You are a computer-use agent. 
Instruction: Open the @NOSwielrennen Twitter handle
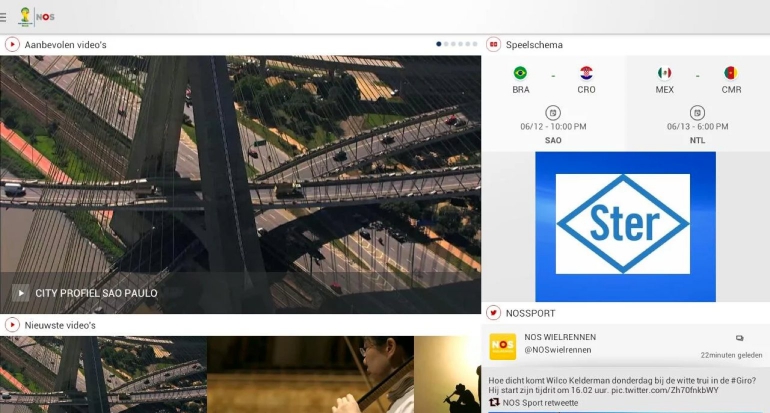[x=558, y=350]
